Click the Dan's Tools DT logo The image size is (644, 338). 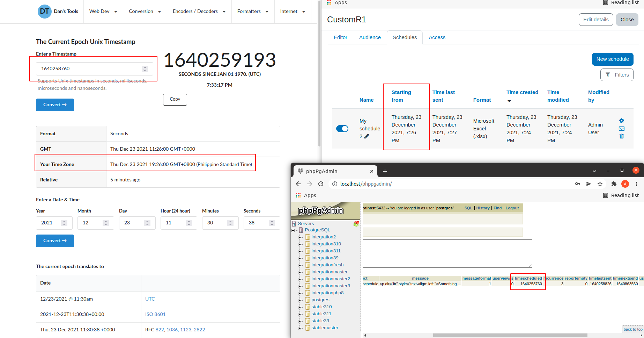[x=44, y=11]
